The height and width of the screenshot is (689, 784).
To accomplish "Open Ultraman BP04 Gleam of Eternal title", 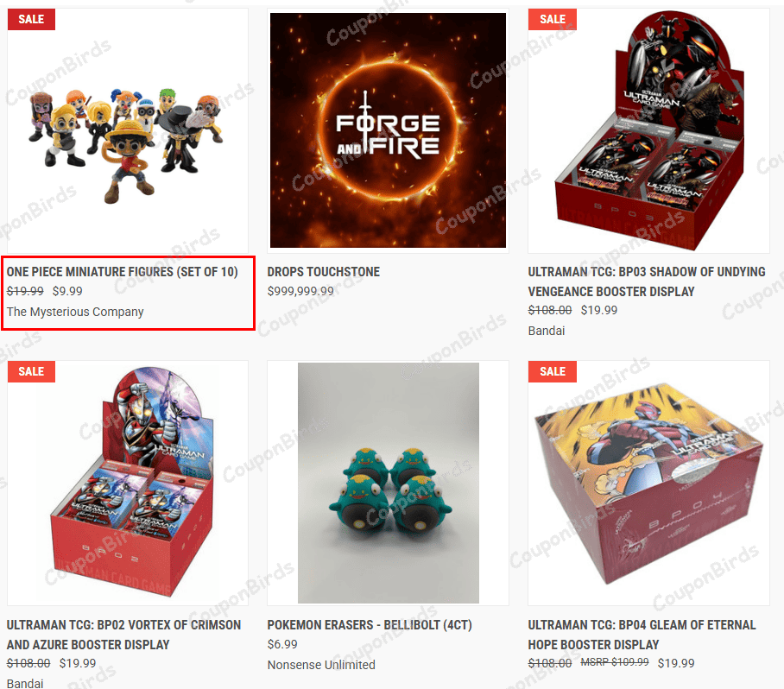I will pyautogui.click(x=642, y=635).
